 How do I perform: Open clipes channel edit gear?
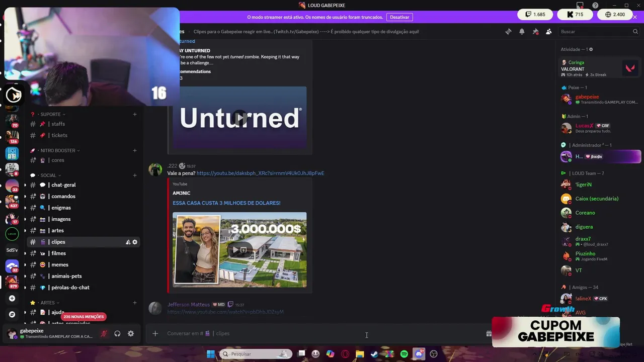[135, 242]
